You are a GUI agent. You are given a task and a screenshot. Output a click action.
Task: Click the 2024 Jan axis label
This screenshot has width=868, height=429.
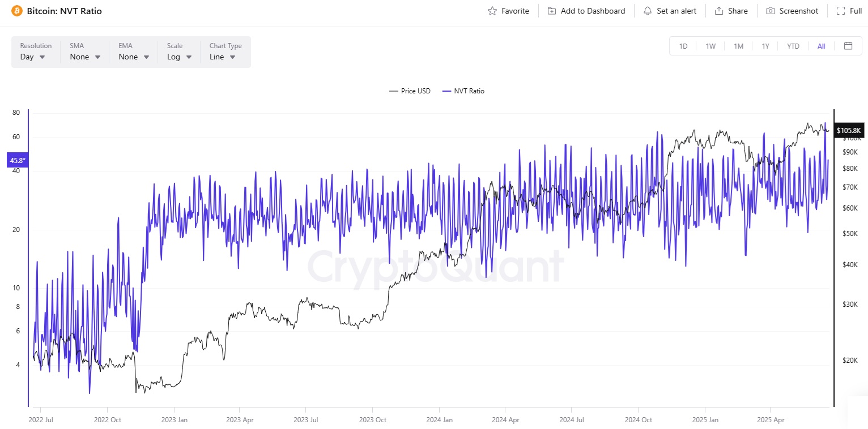pyautogui.click(x=440, y=420)
